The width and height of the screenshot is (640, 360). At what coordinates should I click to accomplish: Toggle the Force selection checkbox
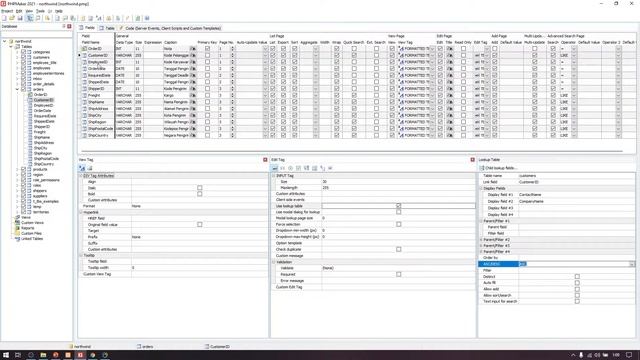[398, 224]
